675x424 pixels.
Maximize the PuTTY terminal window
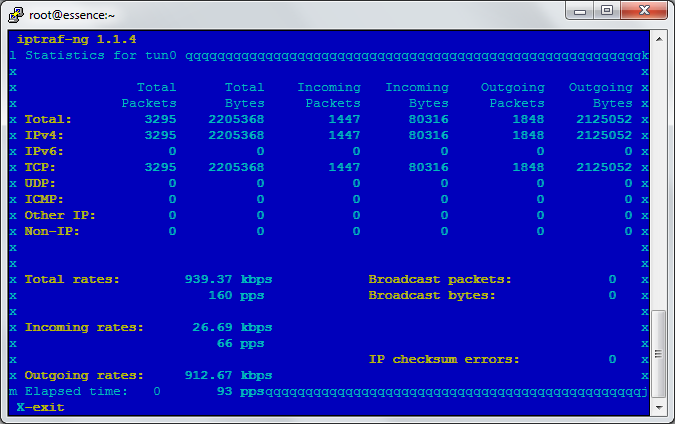607,10
